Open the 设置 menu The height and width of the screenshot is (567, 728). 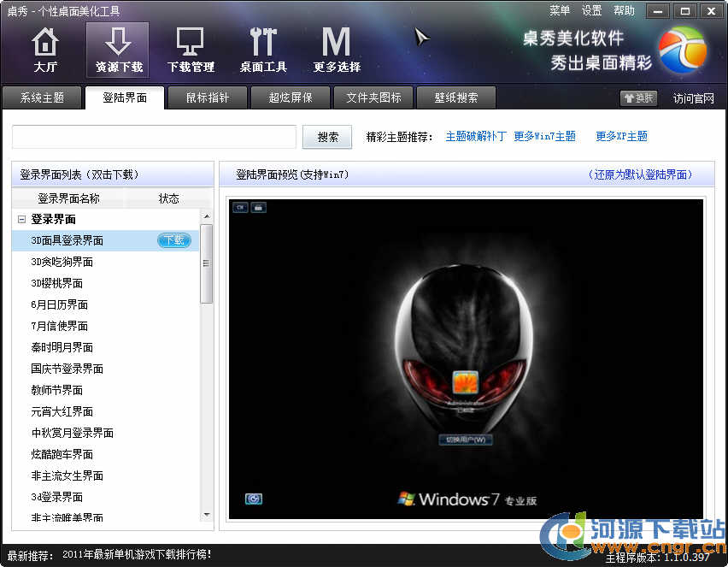(591, 10)
